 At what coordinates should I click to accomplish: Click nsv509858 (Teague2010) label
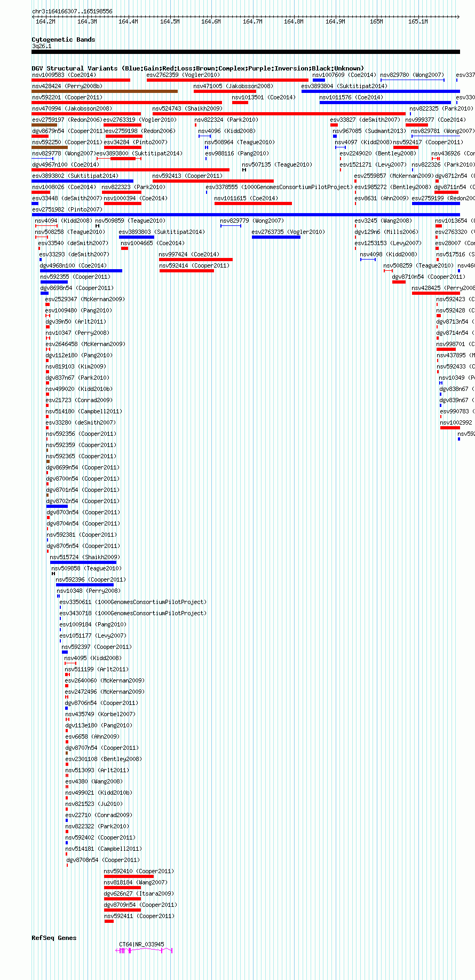click(x=86, y=568)
